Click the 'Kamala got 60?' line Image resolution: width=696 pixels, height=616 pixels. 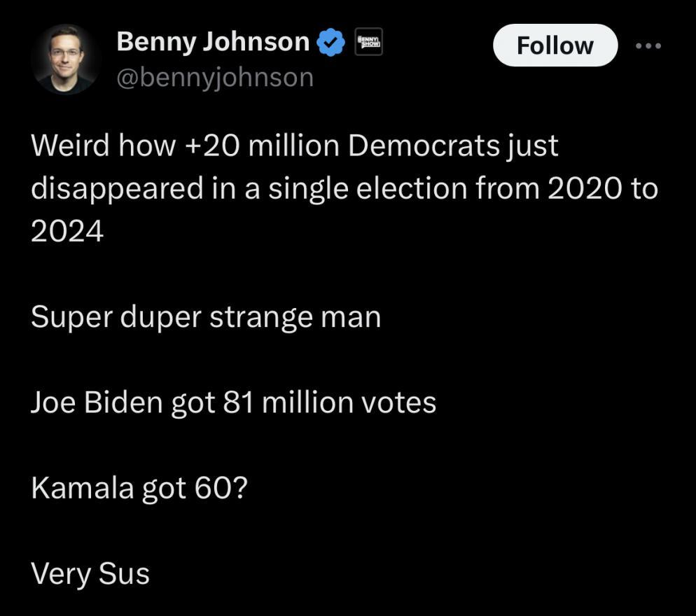coord(139,488)
